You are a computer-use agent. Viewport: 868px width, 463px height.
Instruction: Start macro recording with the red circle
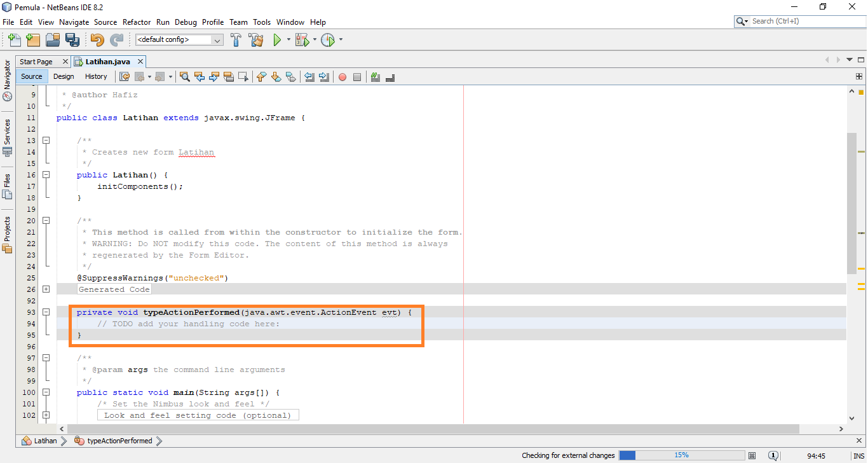(342, 76)
